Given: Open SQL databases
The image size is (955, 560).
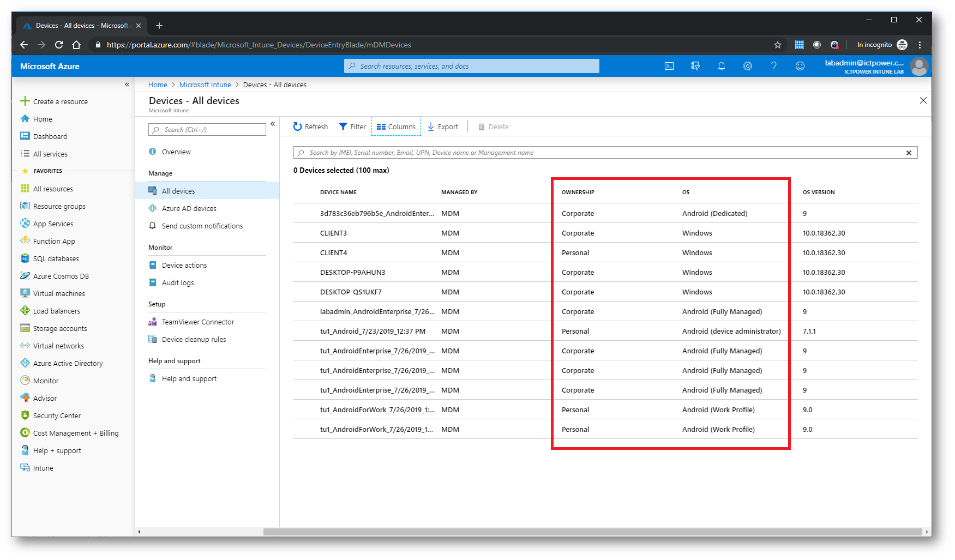Looking at the screenshot, I should coord(50,258).
